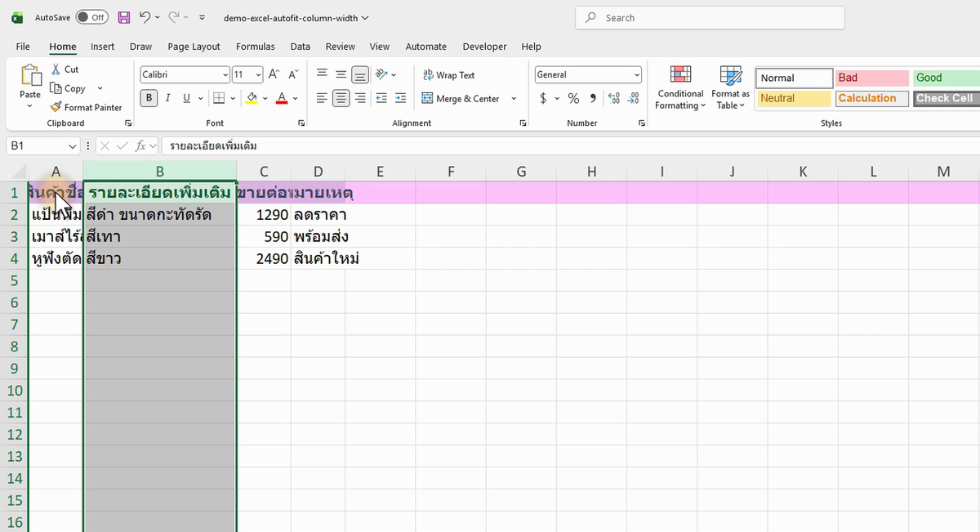Toggle Italic formatting
The width and height of the screenshot is (980, 532).
tap(167, 98)
